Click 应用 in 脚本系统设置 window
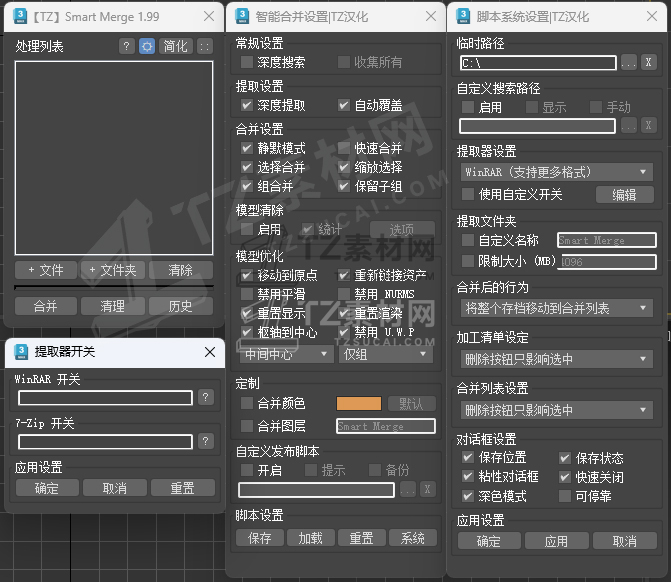The image size is (671, 582). tap(557, 541)
